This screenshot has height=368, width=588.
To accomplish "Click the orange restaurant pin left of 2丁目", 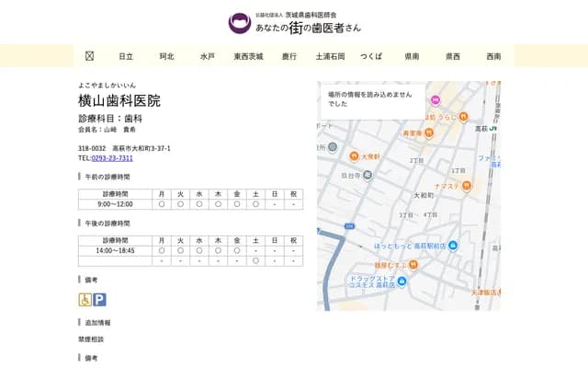I will (x=354, y=156).
